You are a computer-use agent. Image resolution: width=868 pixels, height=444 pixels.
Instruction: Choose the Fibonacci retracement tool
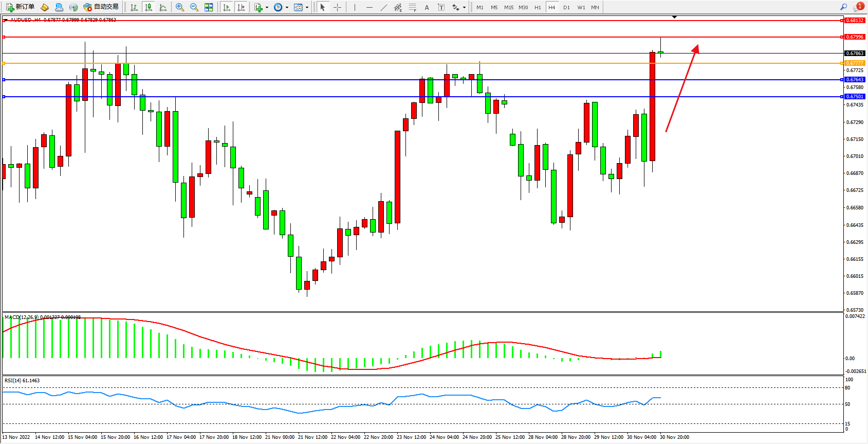tap(412, 7)
